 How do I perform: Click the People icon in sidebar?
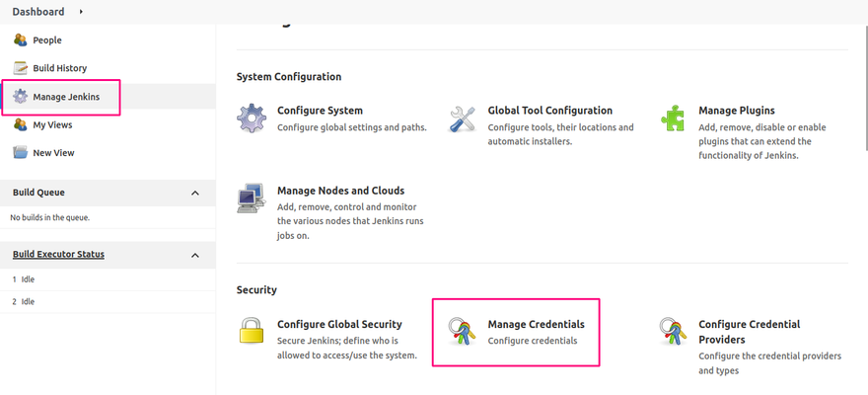[21, 39]
